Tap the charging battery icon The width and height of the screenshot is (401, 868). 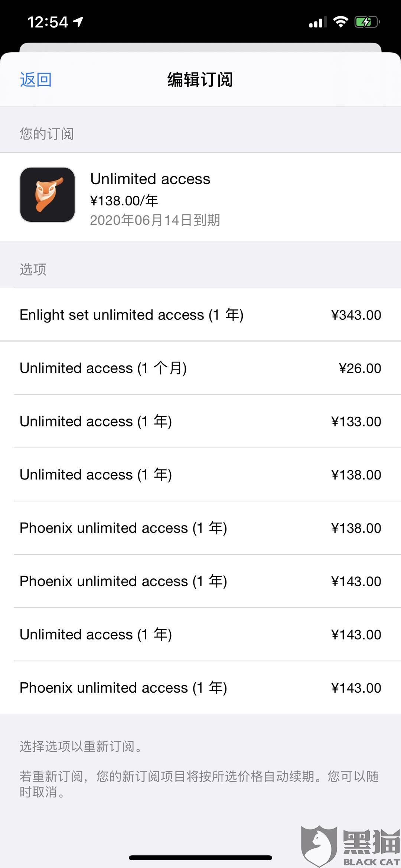(367, 22)
